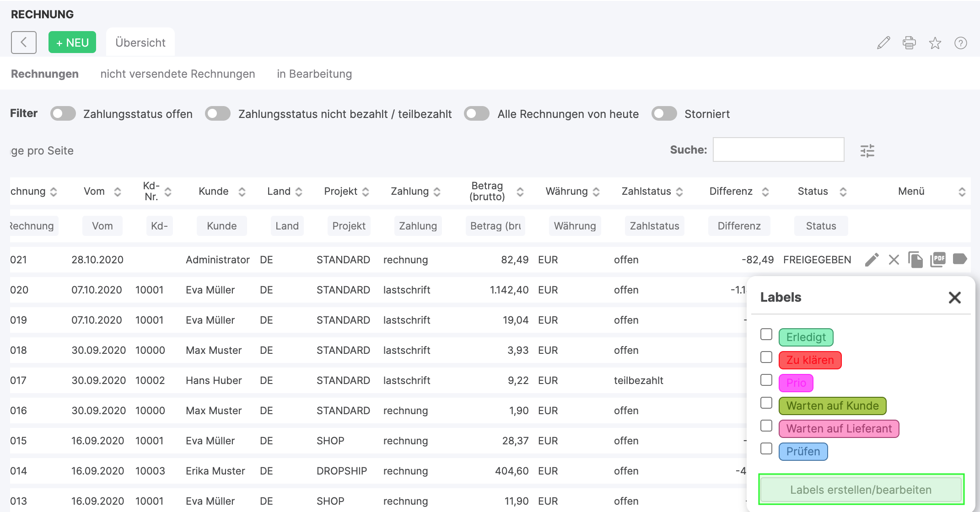The height and width of the screenshot is (512, 980).
Task: Click the printer icon in top toolbar
Action: (x=909, y=43)
